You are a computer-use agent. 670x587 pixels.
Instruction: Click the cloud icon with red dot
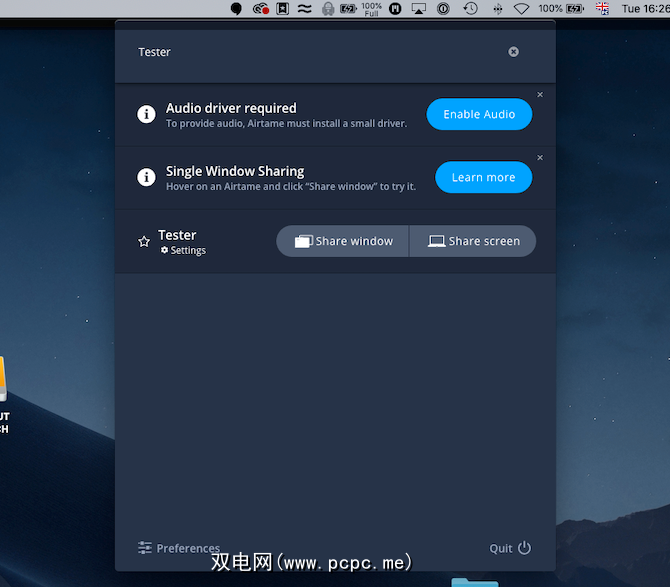(261, 9)
